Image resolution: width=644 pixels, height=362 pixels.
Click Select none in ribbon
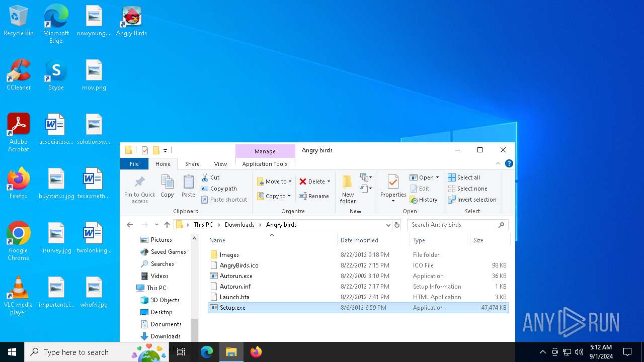467,189
